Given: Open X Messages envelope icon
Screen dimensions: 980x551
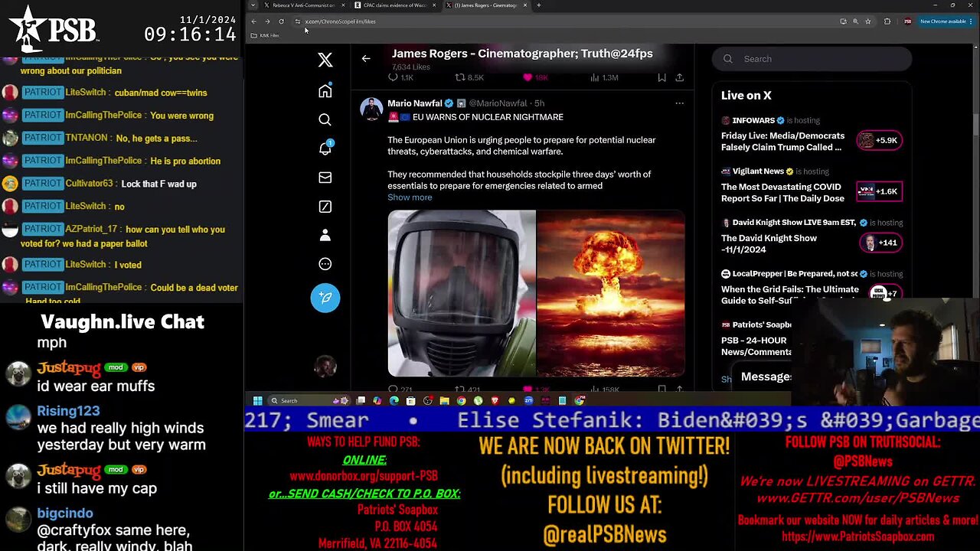Looking at the screenshot, I should click(325, 178).
